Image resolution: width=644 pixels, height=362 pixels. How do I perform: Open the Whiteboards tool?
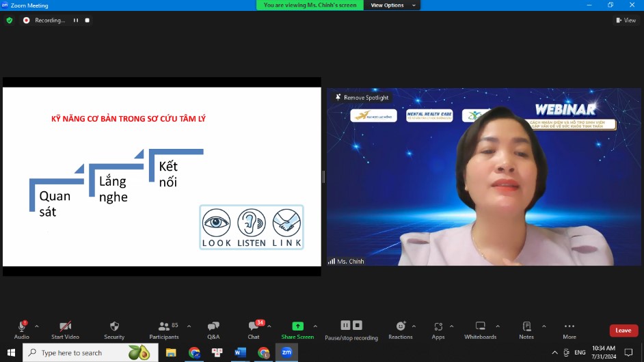point(480,326)
